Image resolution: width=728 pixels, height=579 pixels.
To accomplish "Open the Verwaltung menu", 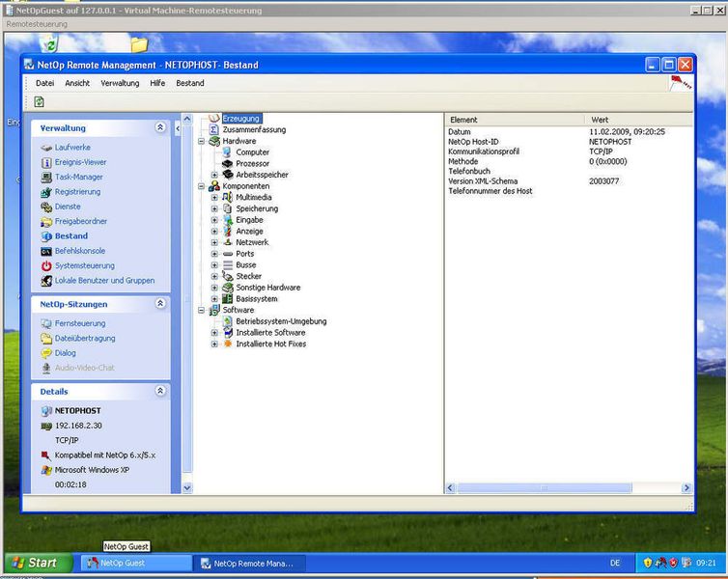I will [x=120, y=83].
